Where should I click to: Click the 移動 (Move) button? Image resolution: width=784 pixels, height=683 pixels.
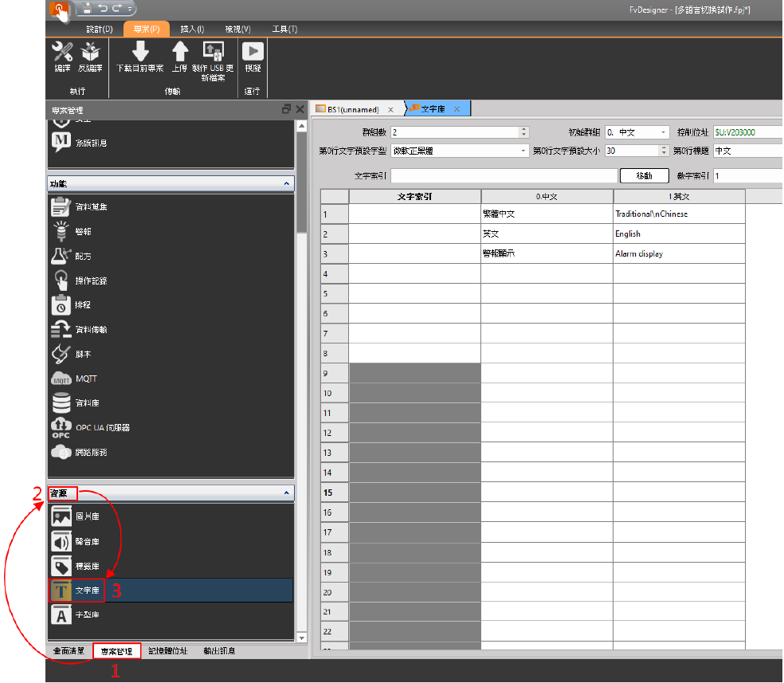644,176
